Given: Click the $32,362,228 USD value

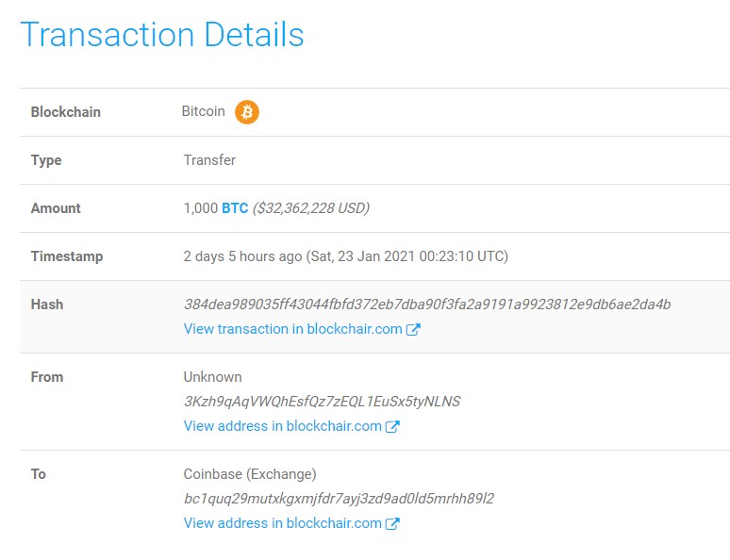Looking at the screenshot, I should [311, 208].
